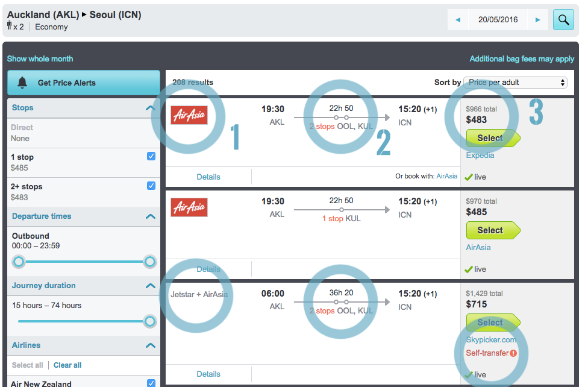
Task: Open the Sort by dropdown
Action: [x=516, y=83]
